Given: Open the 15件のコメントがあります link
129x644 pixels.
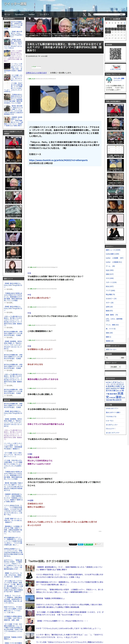Looking at the screenshot, I should pyautogui.click(x=36, y=73).
